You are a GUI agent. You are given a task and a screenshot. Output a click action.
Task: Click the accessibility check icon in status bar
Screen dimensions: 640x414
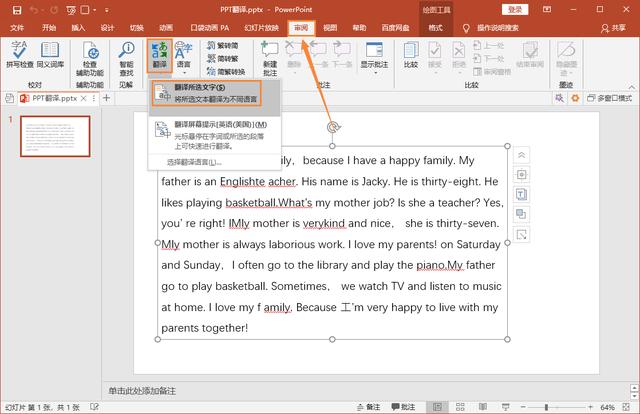point(94,407)
